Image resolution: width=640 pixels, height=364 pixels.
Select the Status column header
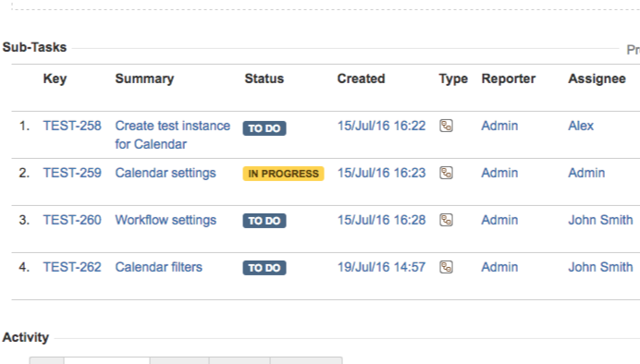[265, 79]
